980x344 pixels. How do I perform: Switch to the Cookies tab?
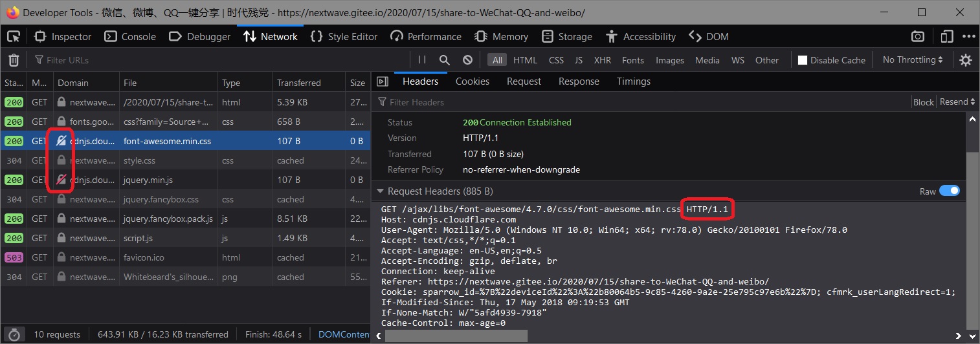click(x=473, y=81)
